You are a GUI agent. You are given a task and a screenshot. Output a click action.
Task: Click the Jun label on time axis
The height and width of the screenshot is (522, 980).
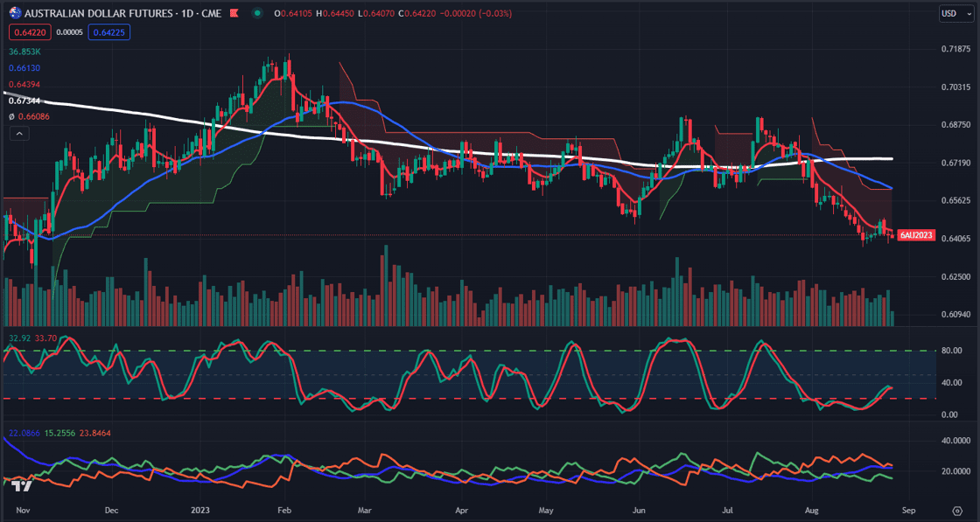(x=639, y=509)
